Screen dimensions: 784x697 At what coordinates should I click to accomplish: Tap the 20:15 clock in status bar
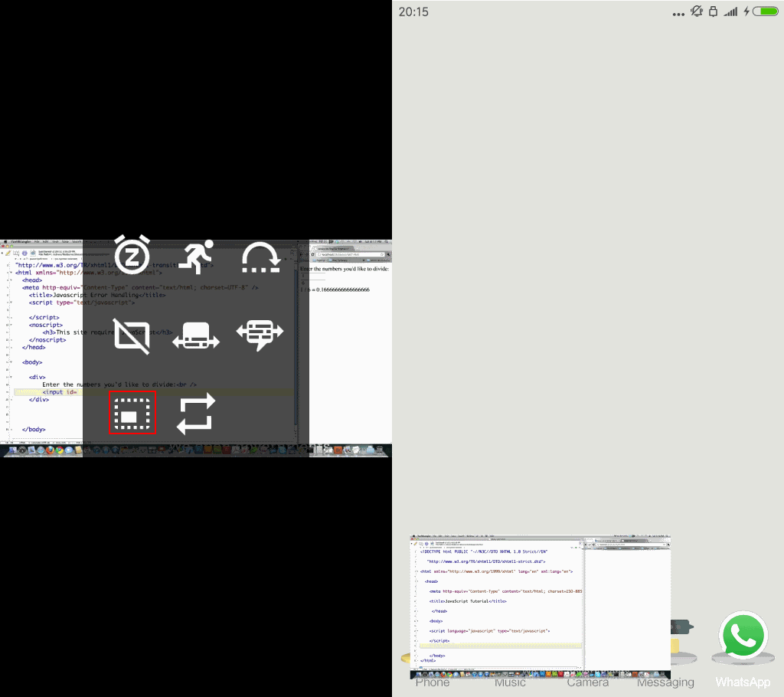coord(413,11)
